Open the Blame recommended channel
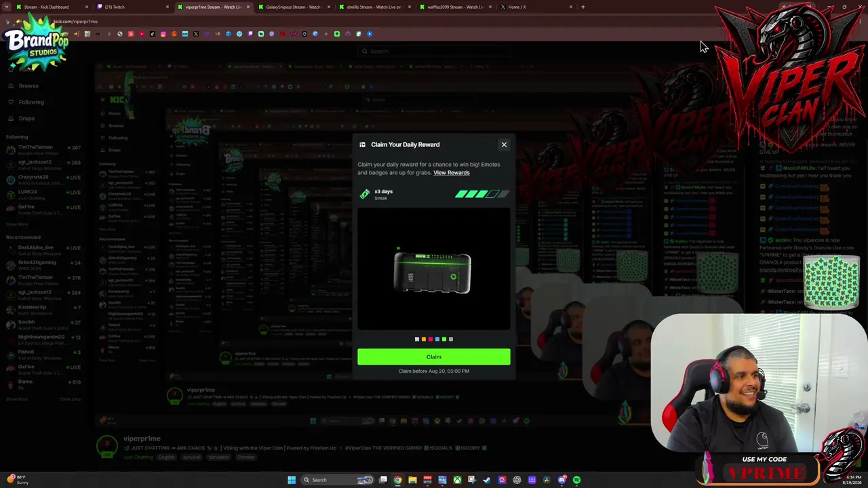868x488 pixels. [x=43, y=384]
